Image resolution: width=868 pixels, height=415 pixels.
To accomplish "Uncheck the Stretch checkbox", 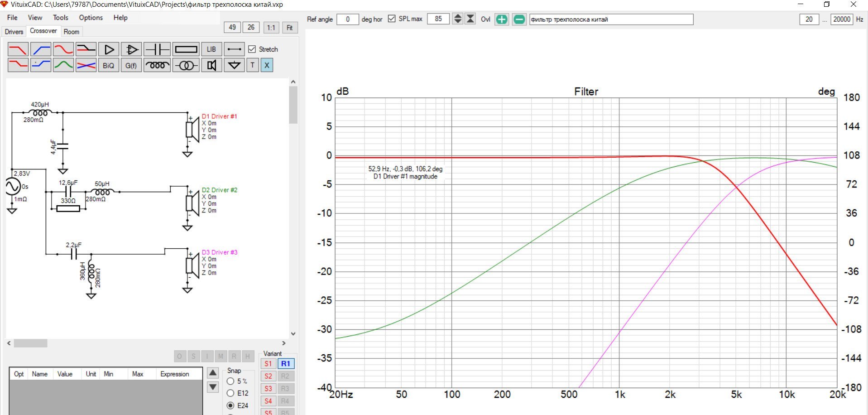I will pyautogui.click(x=252, y=49).
